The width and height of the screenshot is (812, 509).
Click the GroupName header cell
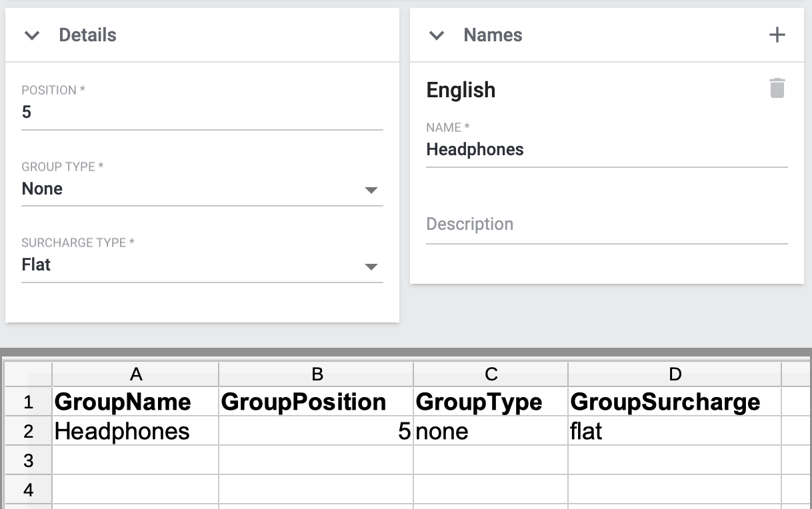[x=135, y=402]
